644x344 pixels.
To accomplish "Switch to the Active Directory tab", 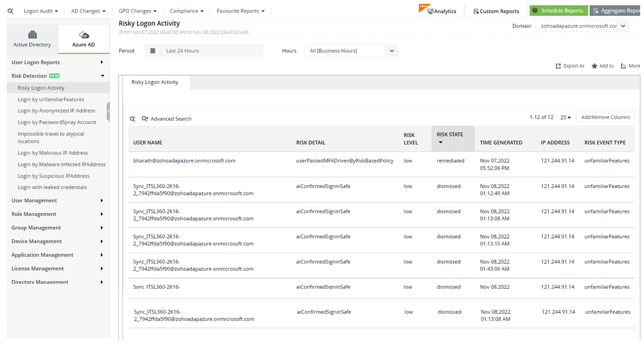I will pyautogui.click(x=32, y=39).
